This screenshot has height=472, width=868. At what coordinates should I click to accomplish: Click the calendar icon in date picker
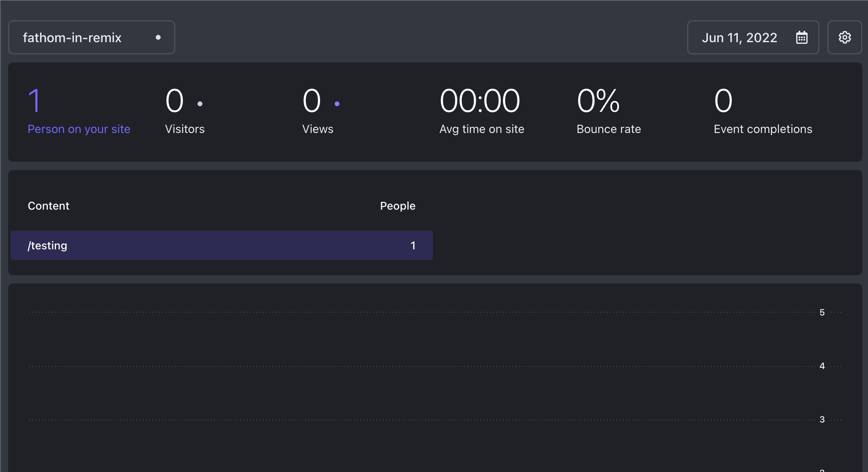pyautogui.click(x=801, y=37)
